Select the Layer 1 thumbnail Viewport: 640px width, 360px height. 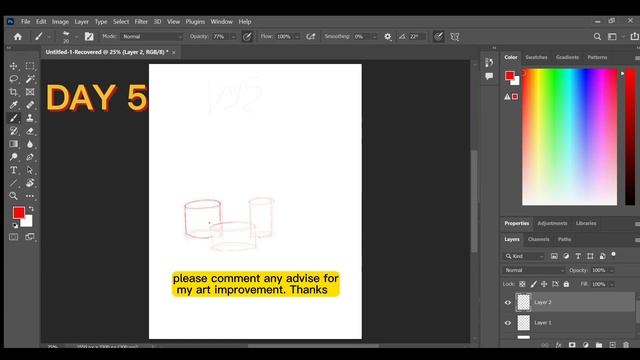pos(523,323)
